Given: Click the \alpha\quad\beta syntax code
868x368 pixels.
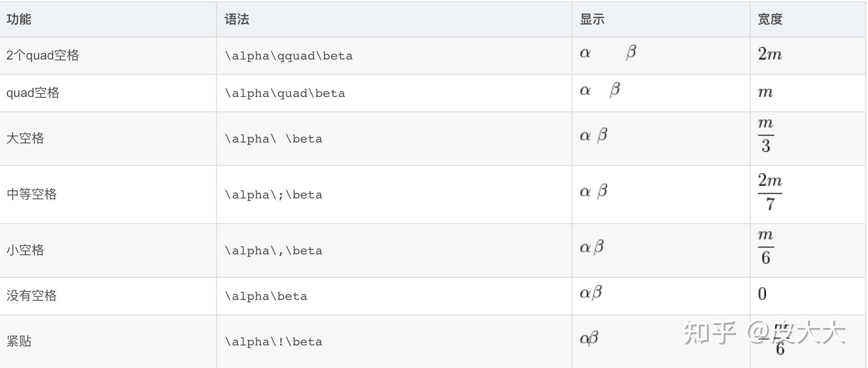Looking at the screenshot, I should 285,93.
